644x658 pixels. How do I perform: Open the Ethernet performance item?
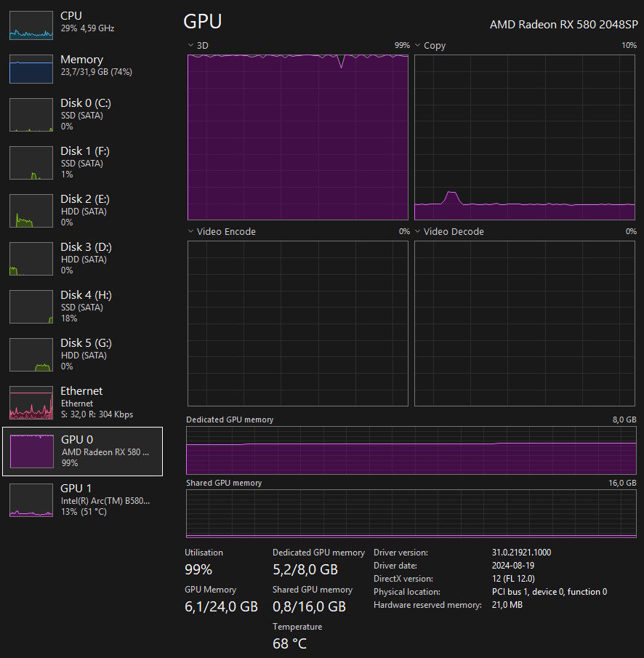coord(82,403)
